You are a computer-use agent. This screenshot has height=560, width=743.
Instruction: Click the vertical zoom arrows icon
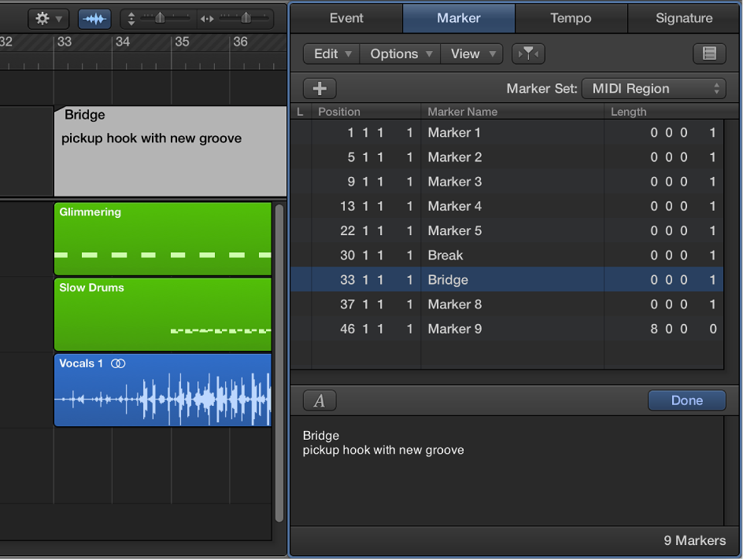[131, 18]
